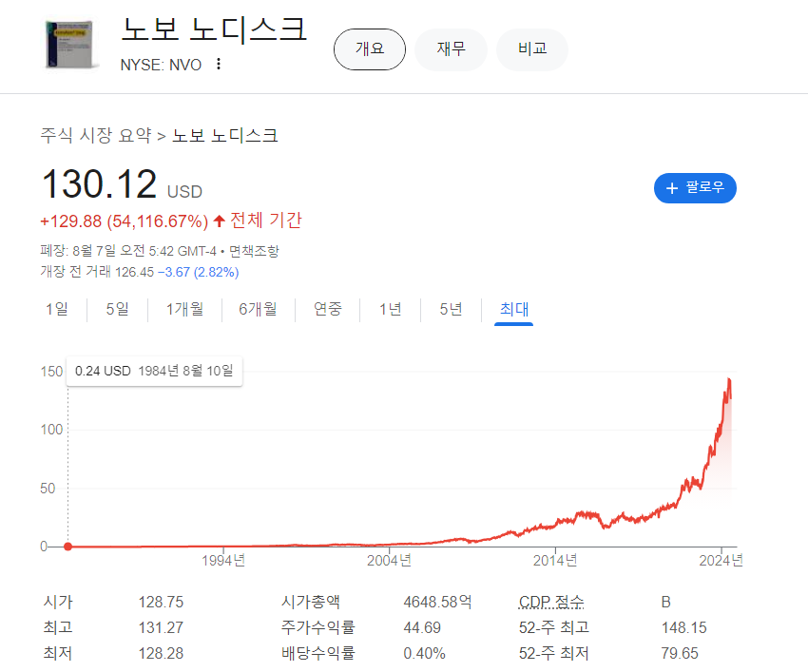Click the 0.24 USD chart tooltip

pyautogui.click(x=154, y=371)
